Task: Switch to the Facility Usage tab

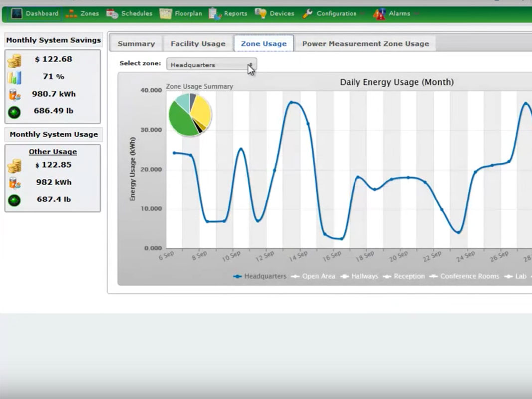Action: pyautogui.click(x=198, y=44)
